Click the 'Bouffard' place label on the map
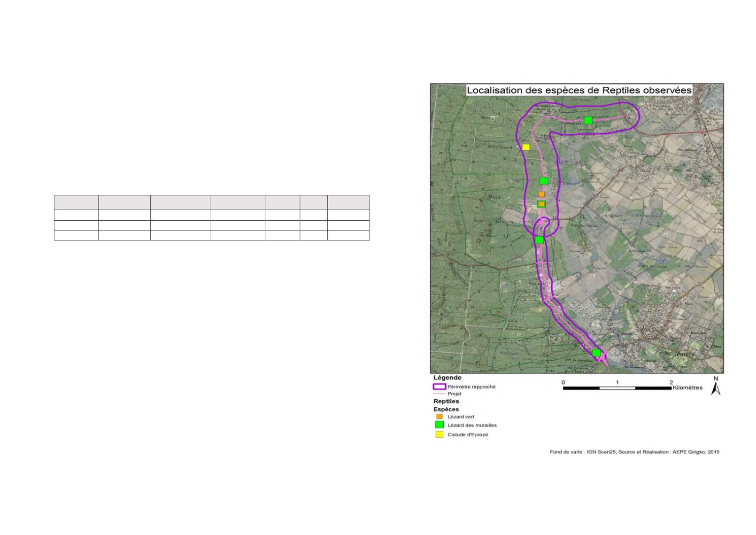This screenshot has height=535, width=756. coord(500,147)
